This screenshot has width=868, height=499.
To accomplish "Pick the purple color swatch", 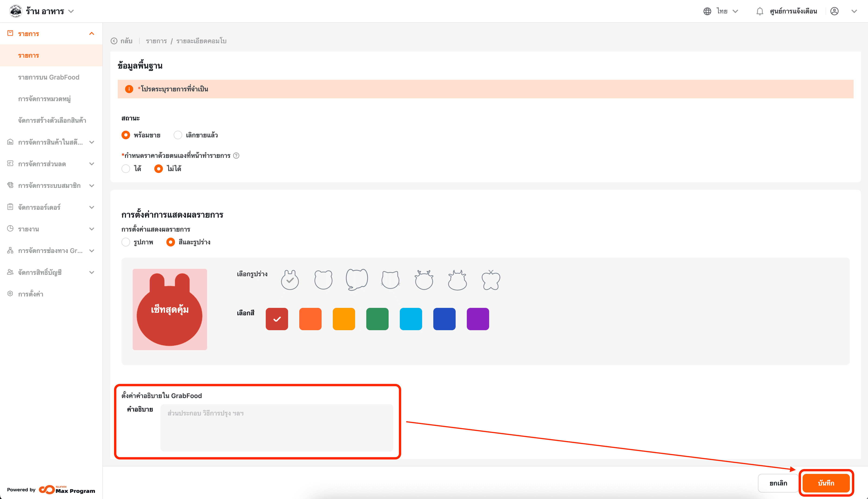I will point(477,319).
